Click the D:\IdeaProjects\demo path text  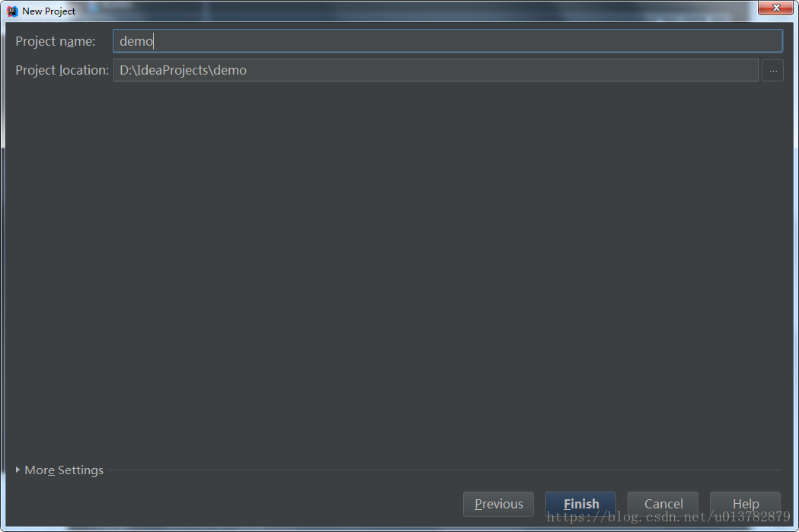coord(183,70)
